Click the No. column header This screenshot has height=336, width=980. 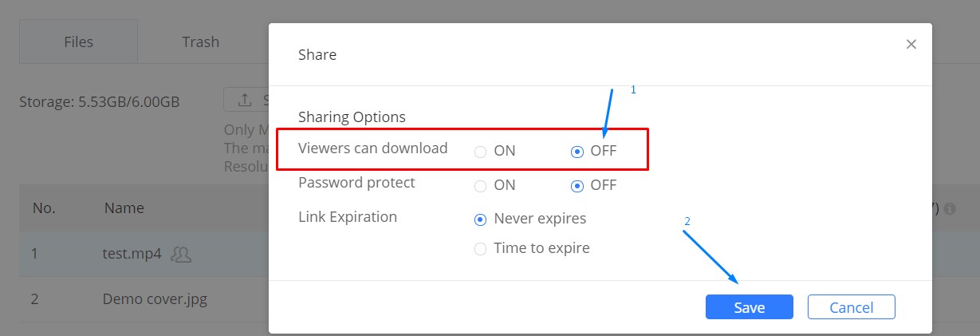coord(43,208)
